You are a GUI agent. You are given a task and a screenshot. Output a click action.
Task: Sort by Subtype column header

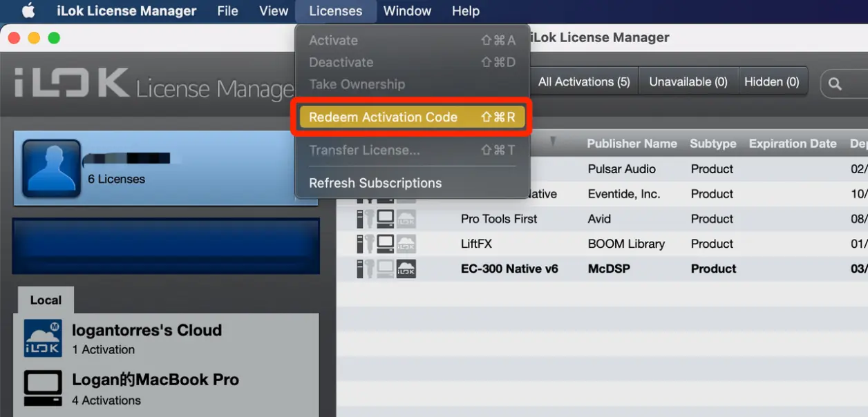coord(713,144)
